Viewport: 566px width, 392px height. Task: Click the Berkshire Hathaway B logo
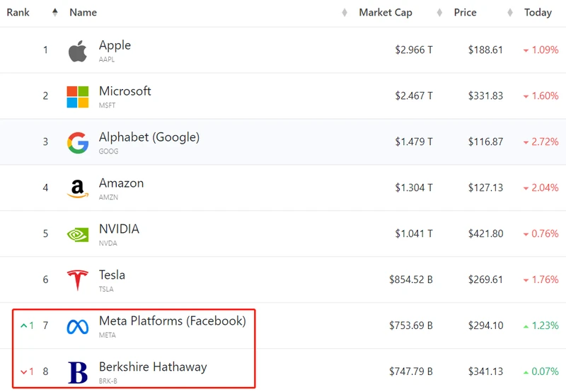pos(78,372)
